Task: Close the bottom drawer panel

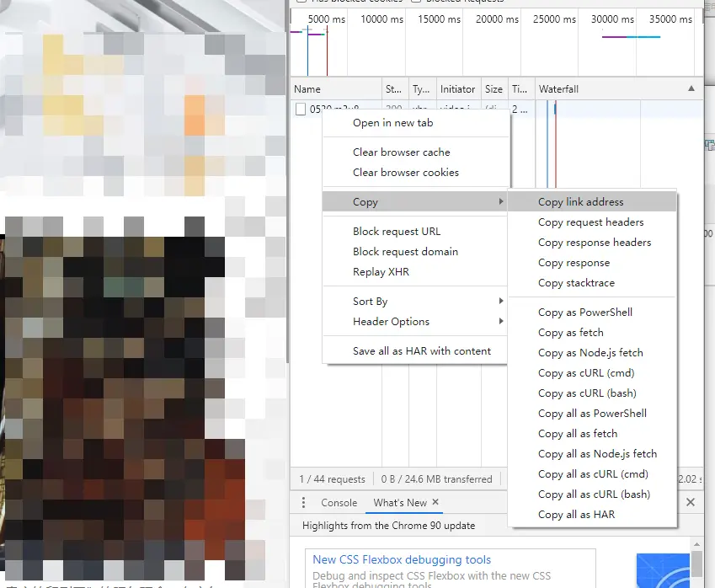Action: click(691, 502)
